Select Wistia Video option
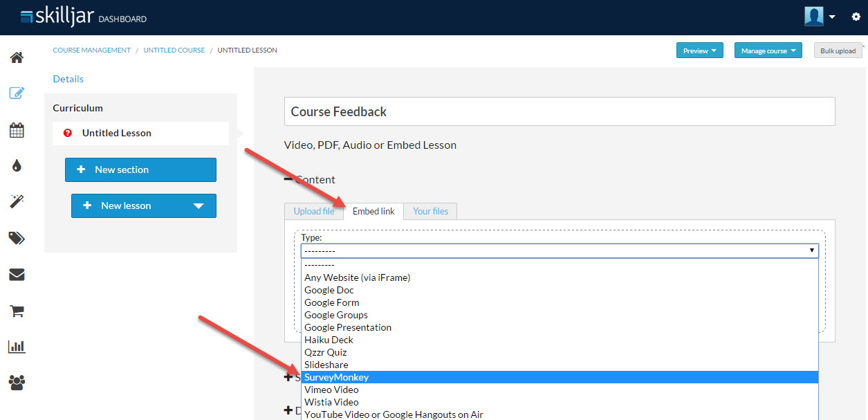This screenshot has height=420, width=868. tap(560, 402)
